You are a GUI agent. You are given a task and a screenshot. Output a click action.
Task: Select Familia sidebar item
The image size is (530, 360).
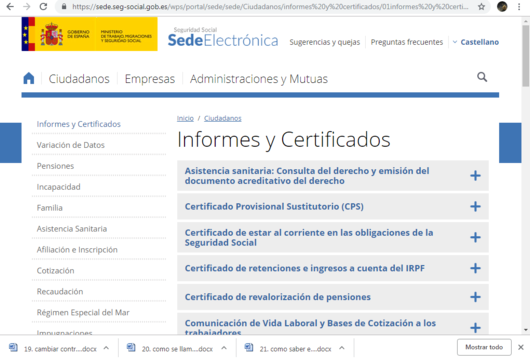pyautogui.click(x=49, y=208)
